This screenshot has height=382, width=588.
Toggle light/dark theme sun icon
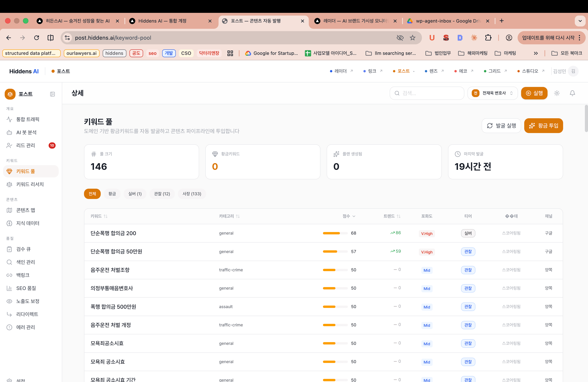tap(557, 93)
